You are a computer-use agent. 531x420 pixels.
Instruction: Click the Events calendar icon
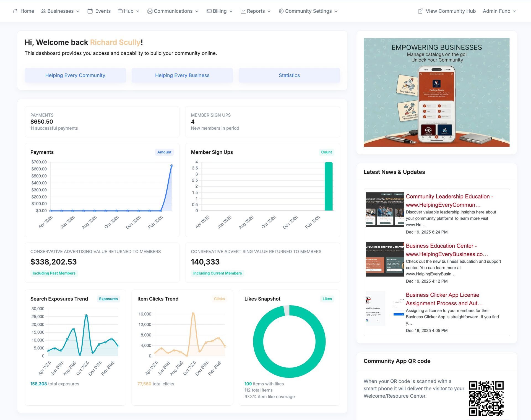[90, 11]
